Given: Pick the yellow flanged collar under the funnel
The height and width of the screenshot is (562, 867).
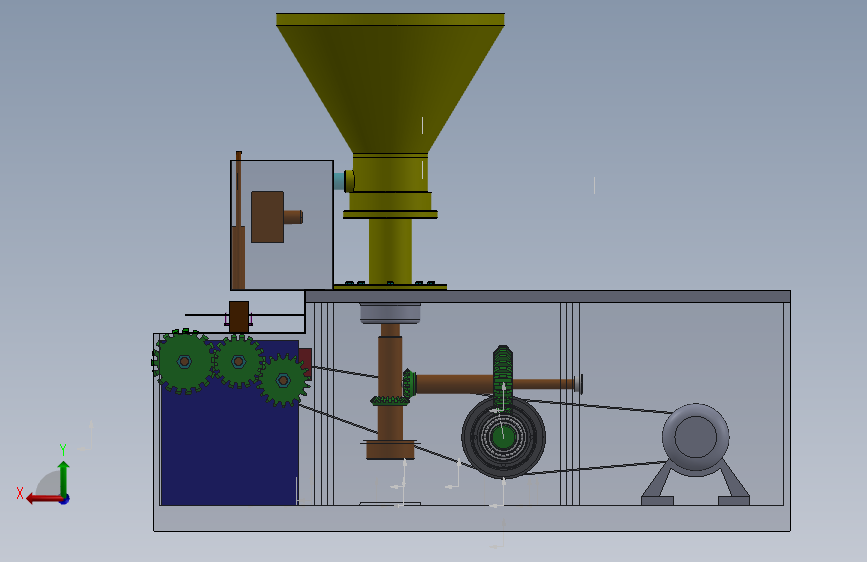Looking at the screenshot, I should pos(390,214).
